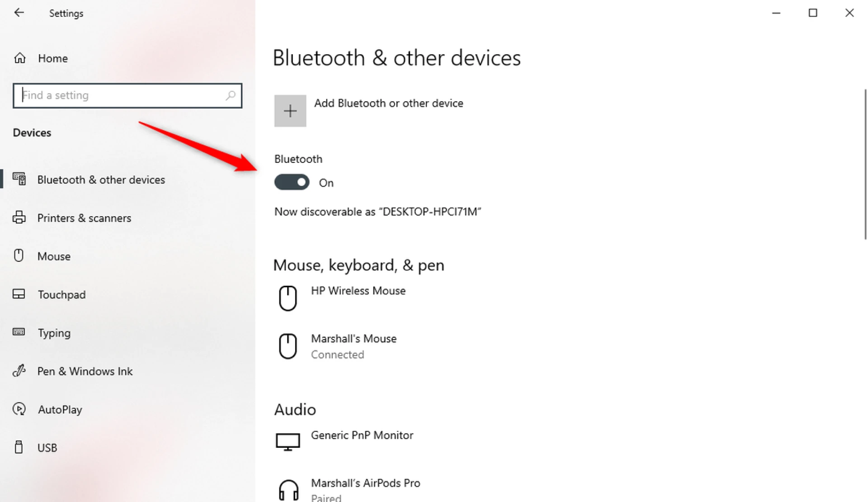The image size is (868, 502).
Task: Click Add Bluetooth or other device
Action: tap(388, 104)
